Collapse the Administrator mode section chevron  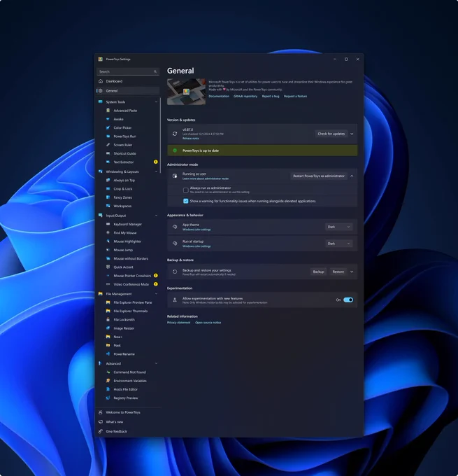click(352, 176)
